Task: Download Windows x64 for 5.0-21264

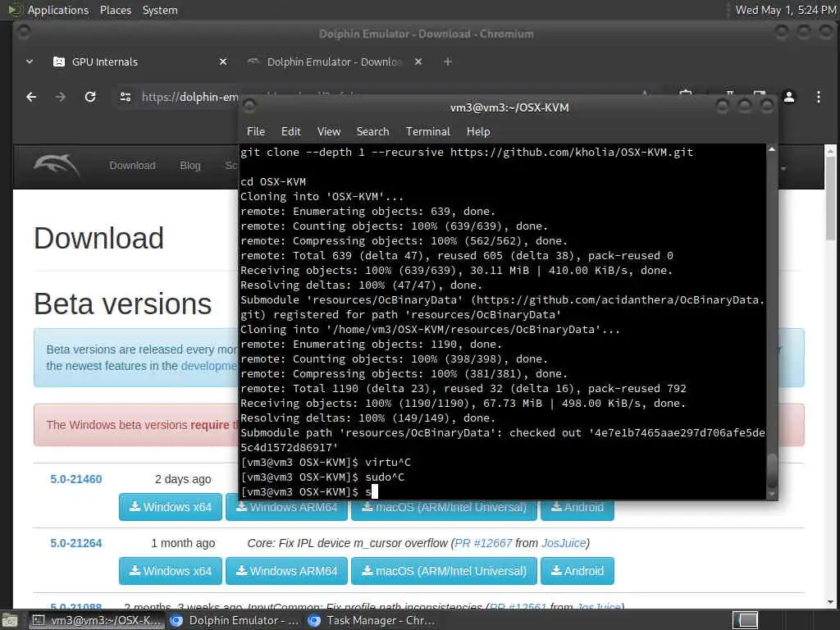Action: [171, 571]
